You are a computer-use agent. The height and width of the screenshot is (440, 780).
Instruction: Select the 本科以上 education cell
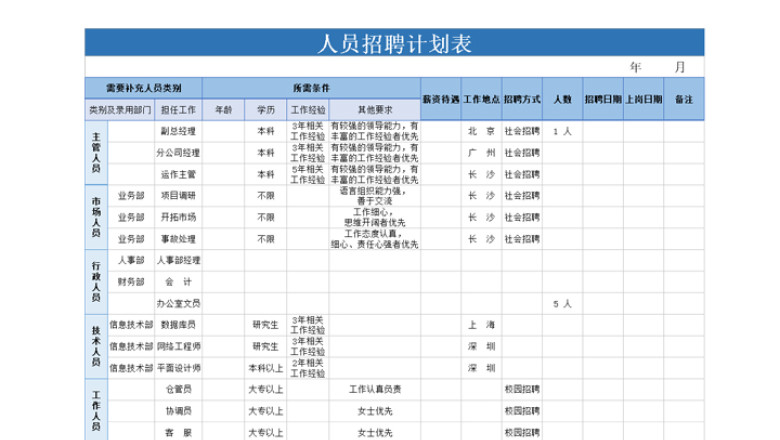pyautogui.click(x=266, y=368)
